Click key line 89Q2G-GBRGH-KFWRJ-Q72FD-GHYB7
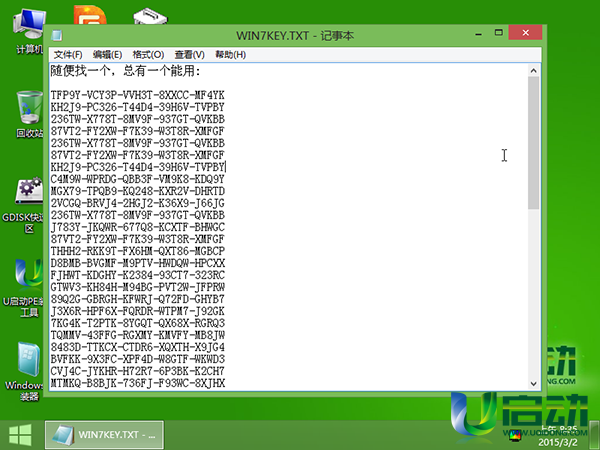Image resolution: width=600 pixels, height=450 pixels. click(138, 299)
